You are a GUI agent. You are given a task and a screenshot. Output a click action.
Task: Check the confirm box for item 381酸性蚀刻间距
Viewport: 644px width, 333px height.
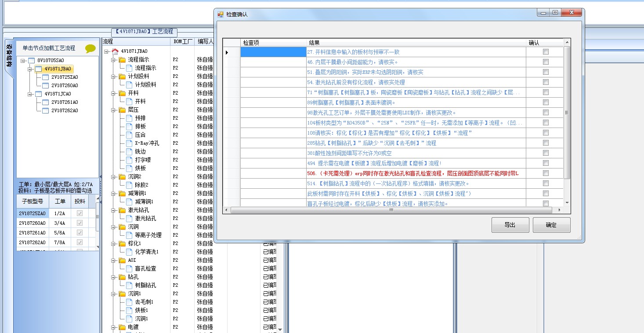click(x=546, y=153)
